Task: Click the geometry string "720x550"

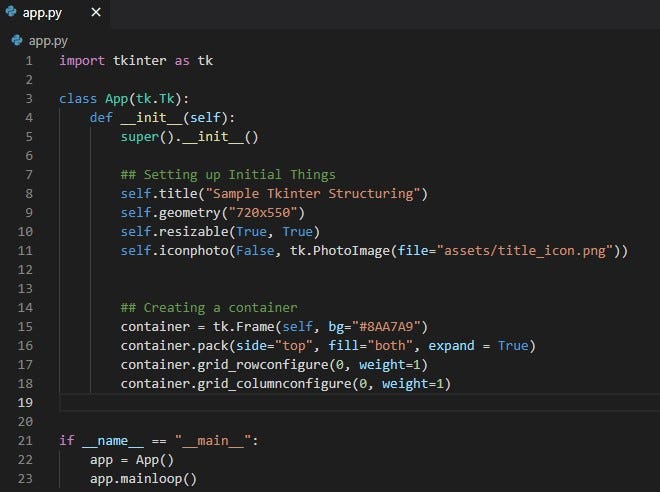Action: click(x=263, y=213)
